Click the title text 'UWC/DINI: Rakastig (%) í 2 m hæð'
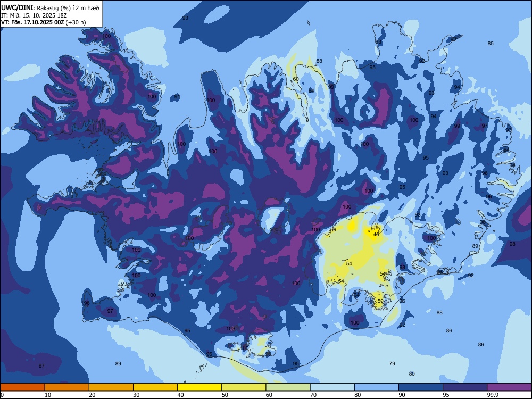Image resolution: width=532 pixels, height=399 pixels. (x=50, y=8)
